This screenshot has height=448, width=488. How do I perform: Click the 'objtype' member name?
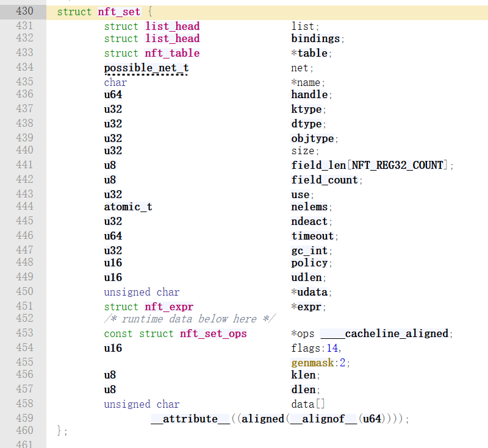tap(312, 138)
